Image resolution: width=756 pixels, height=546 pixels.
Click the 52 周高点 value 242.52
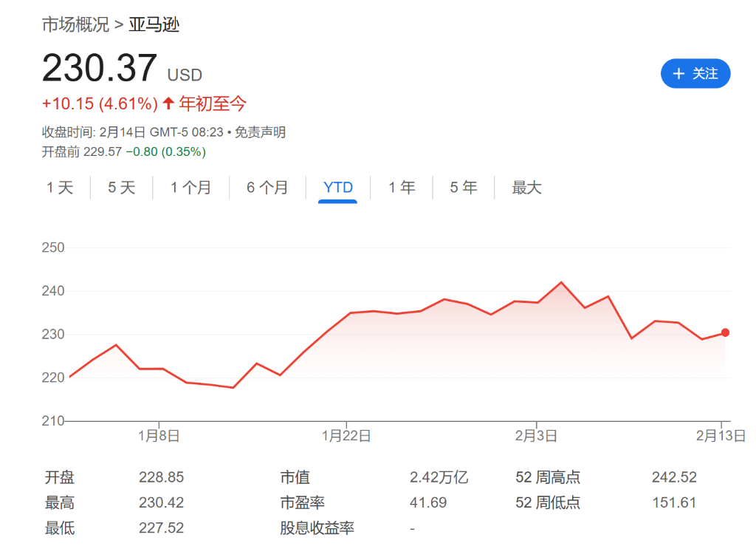tap(673, 477)
